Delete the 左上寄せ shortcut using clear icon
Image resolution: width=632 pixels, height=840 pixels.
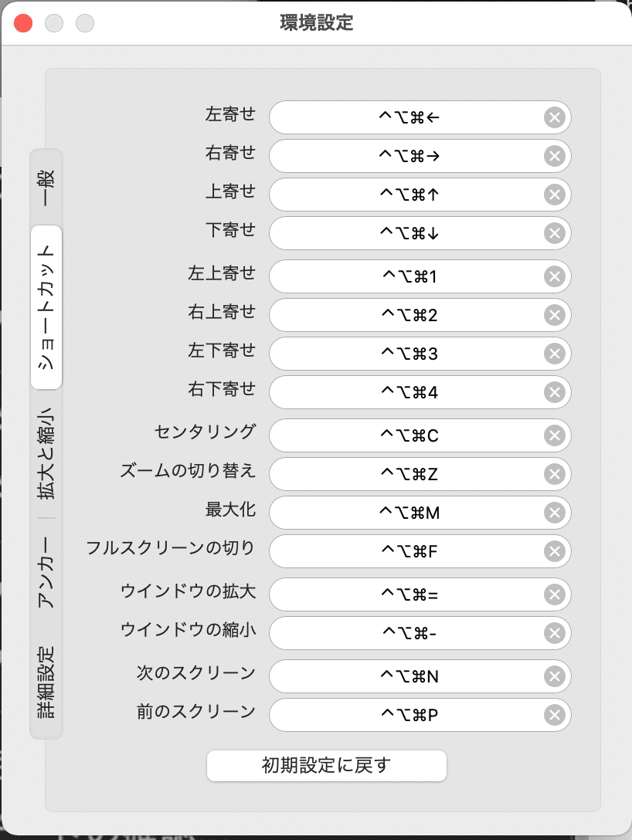555,276
